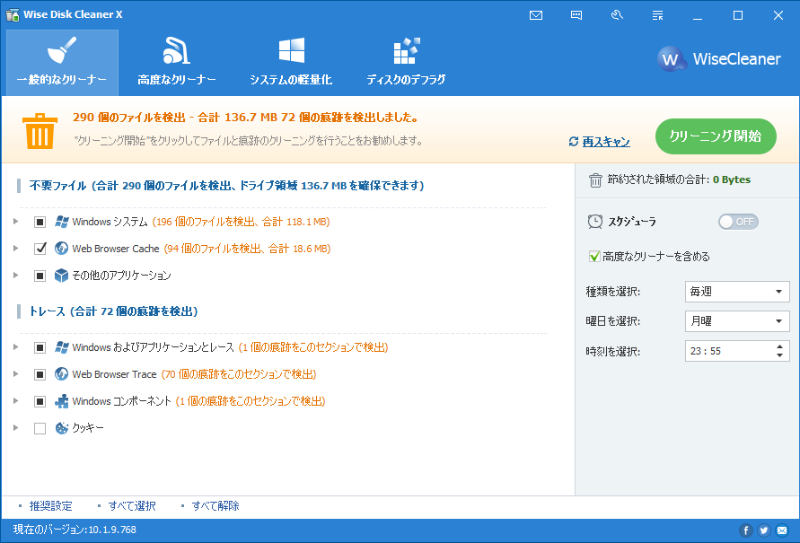This screenshot has height=543, width=800.
Task: Click the orange trash can icon
Action: (40, 131)
